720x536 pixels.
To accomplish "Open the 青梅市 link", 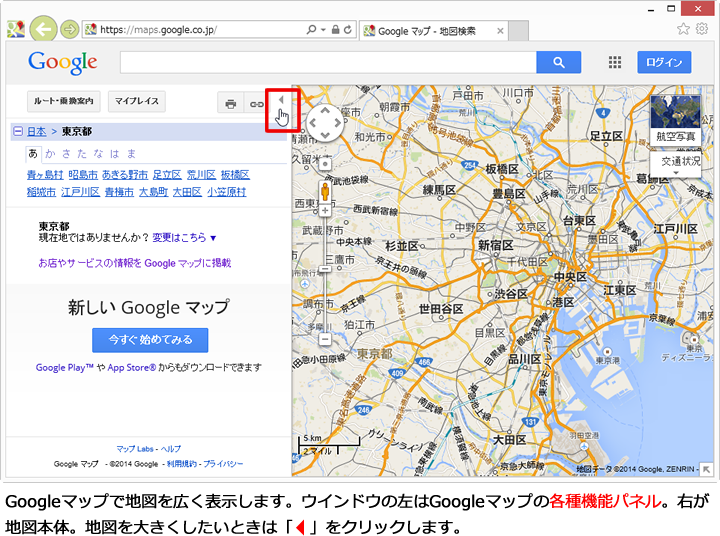I will (x=119, y=192).
